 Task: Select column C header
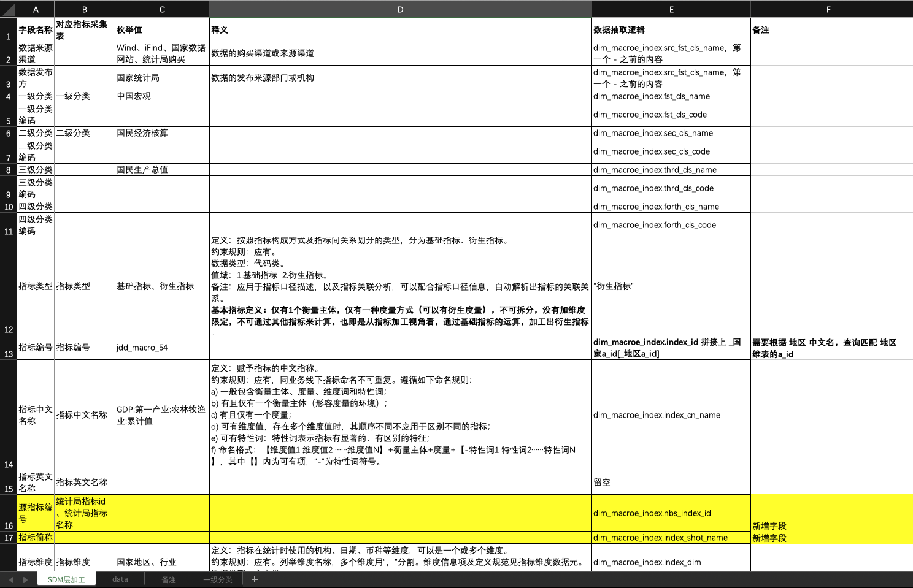point(162,9)
